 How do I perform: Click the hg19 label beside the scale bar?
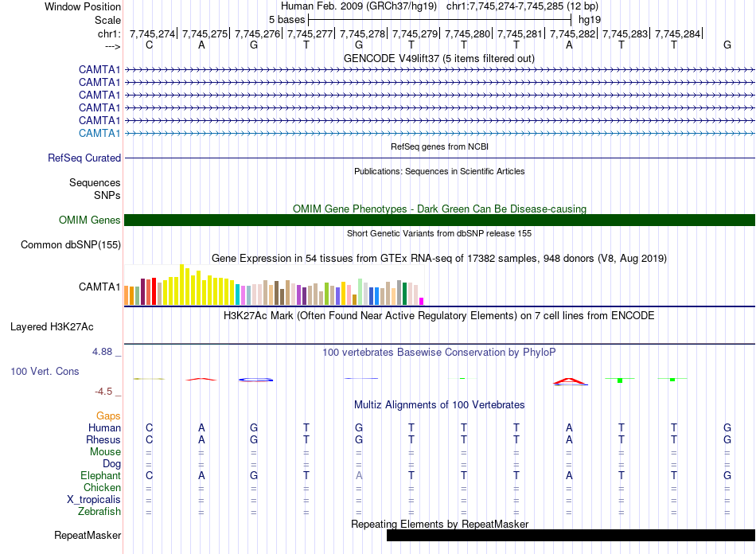(590, 20)
